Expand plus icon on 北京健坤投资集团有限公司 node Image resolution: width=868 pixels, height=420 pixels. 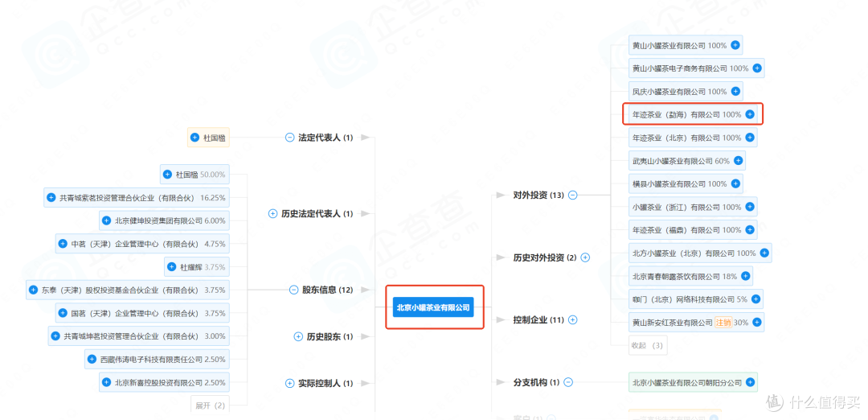point(106,220)
